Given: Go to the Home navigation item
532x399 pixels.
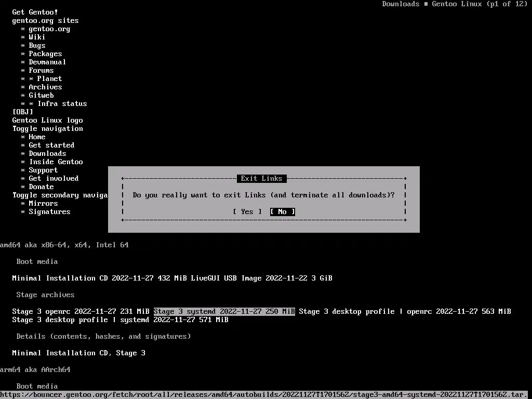Looking at the screenshot, I should pyautogui.click(x=37, y=137).
